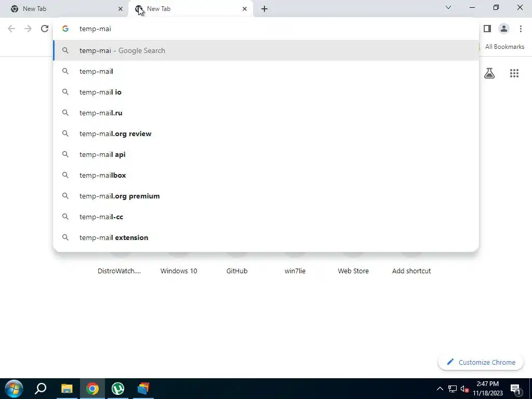
Task: Reload the page with the refresh icon
Action: pos(45,29)
